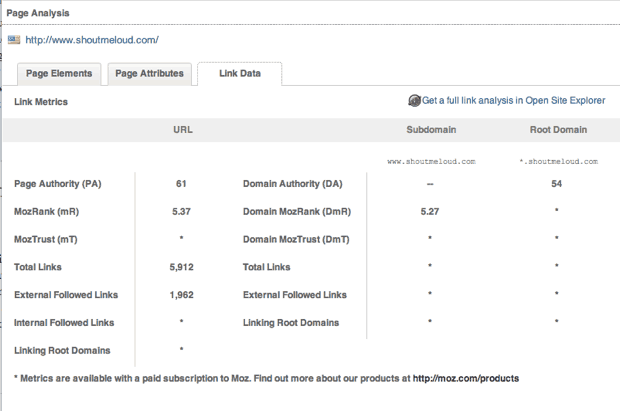Click the Domain Authority root value 54
Screen dimensions: 620x411
pyautogui.click(x=557, y=184)
